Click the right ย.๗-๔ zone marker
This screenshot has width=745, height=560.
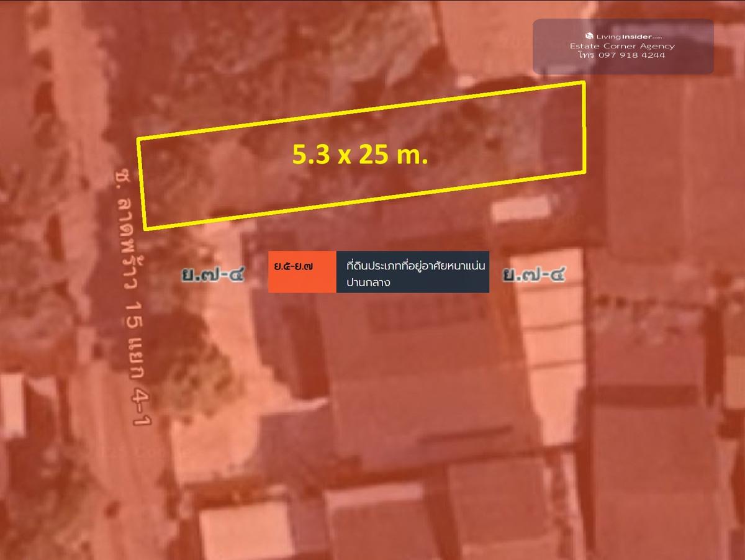[534, 273]
